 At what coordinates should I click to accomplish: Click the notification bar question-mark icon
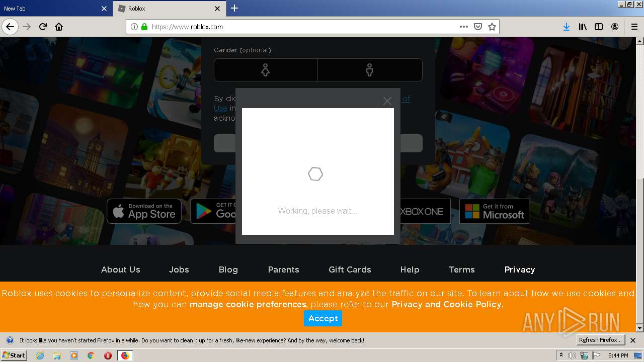10,340
